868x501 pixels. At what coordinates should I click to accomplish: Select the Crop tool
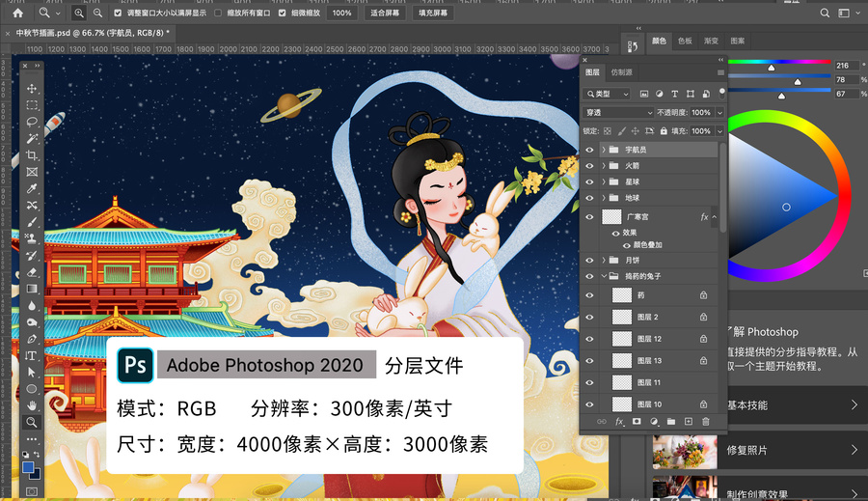[x=32, y=155]
